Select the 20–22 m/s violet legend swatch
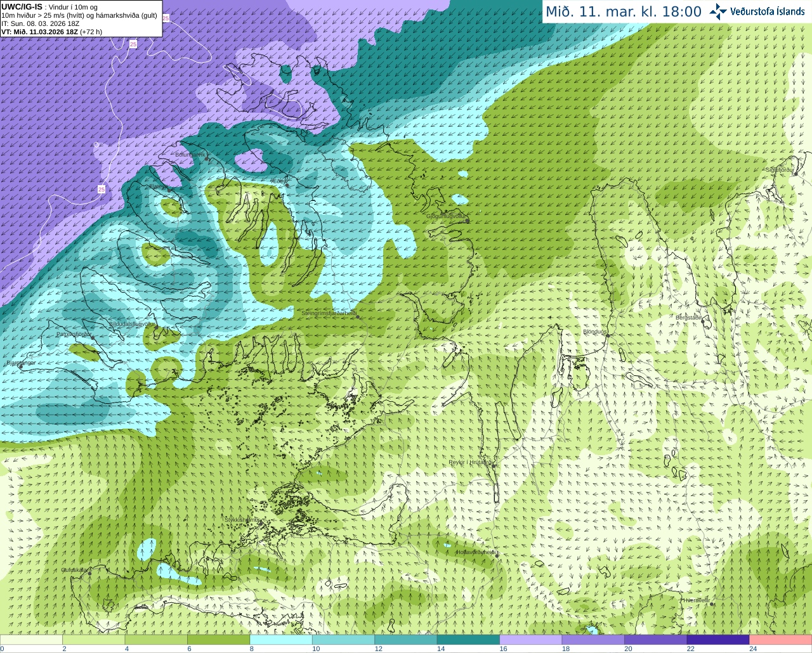812x653 pixels. pyautogui.click(x=656, y=640)
